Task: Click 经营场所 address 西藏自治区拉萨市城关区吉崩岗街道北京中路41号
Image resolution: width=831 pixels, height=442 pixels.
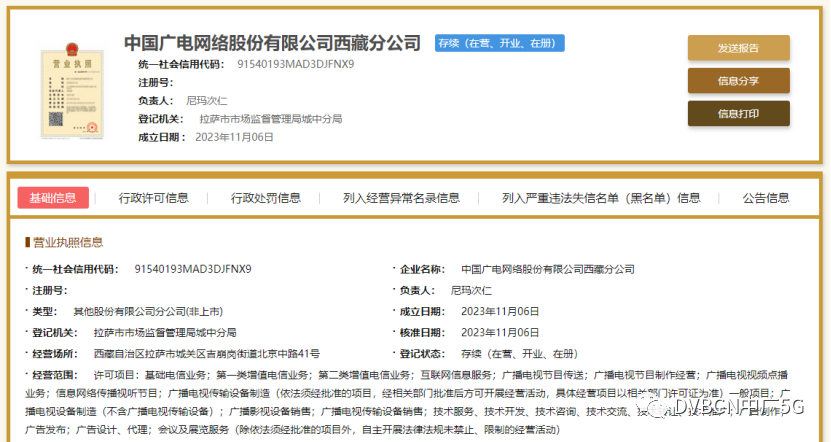Action: click(x=207, y=354)
